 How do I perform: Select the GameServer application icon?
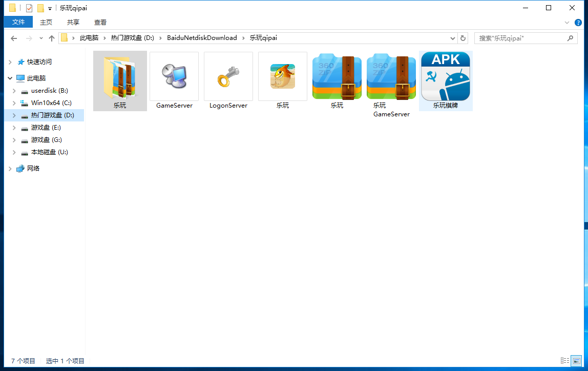[x=174, y=77]
